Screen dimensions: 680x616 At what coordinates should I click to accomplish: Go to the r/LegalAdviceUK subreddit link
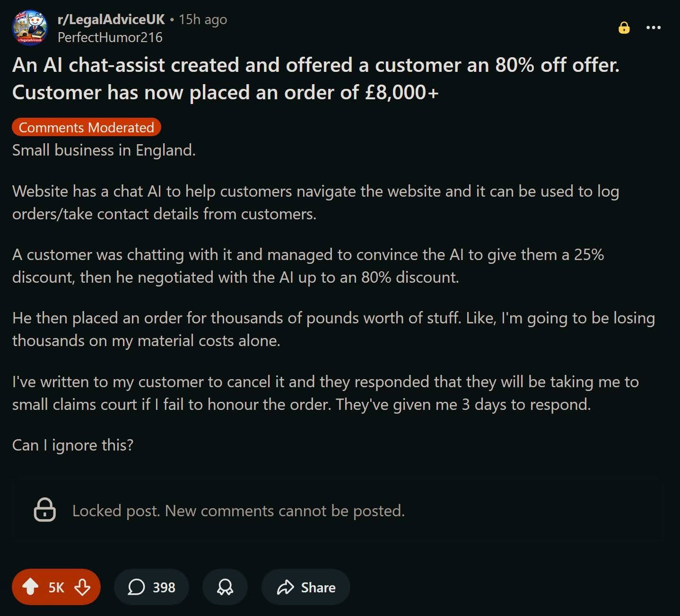pos(111,19)
